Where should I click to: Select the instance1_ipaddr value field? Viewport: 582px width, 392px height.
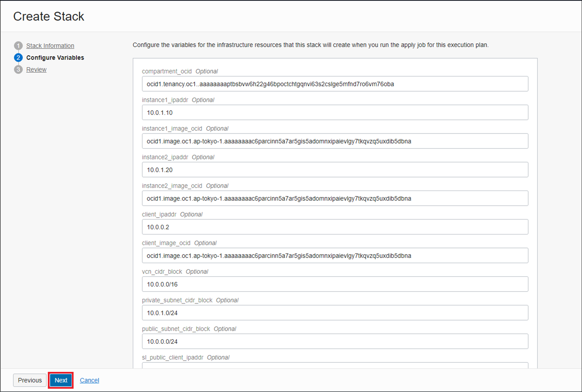[x=335, y=112]
